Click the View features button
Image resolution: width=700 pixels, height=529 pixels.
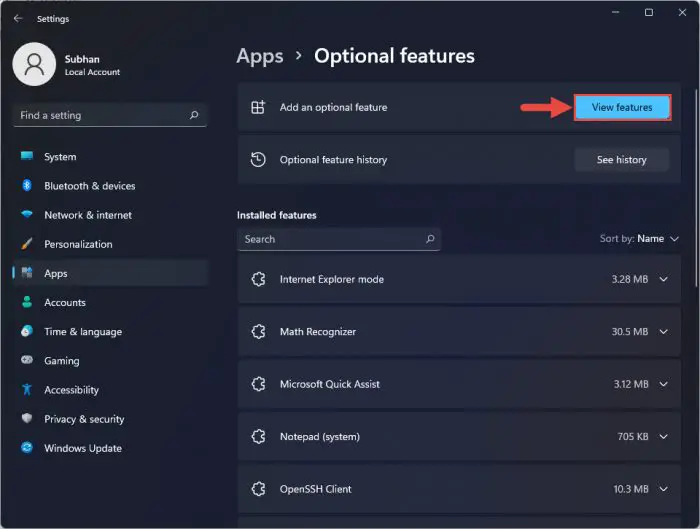tap(622, 107)
